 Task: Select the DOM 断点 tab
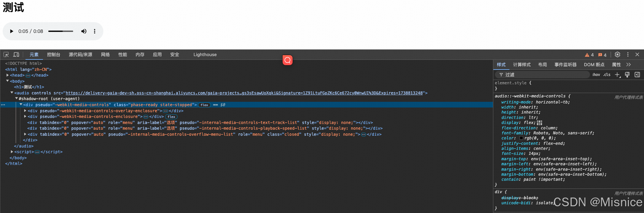click(x=594, y=65)
